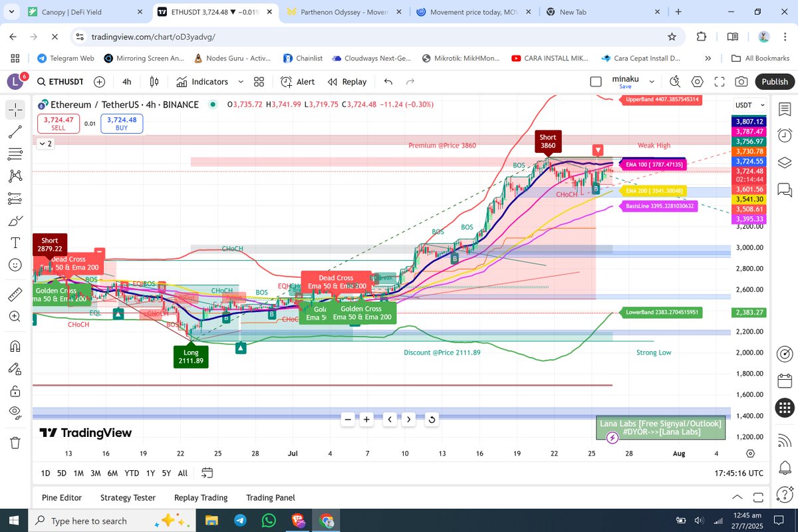The image size is (798, 532).
Task: Take a chart snapshot with camera
Action: pyautogui.click(x=741, y=82)
